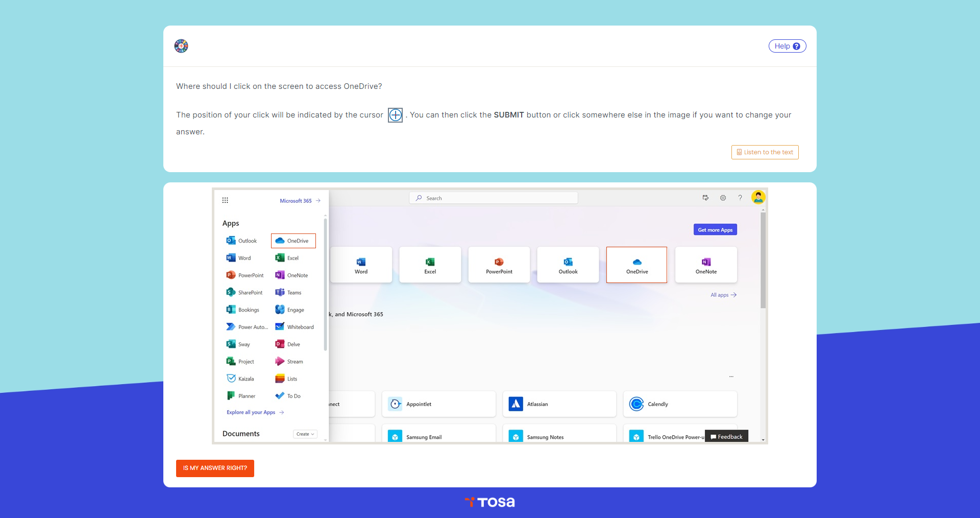Click the round TOSA test logo icon

[181, 46]
